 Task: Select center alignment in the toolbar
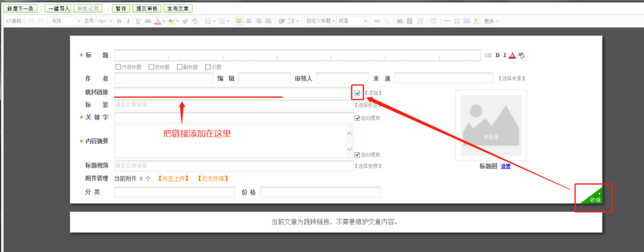pos(249,21)
